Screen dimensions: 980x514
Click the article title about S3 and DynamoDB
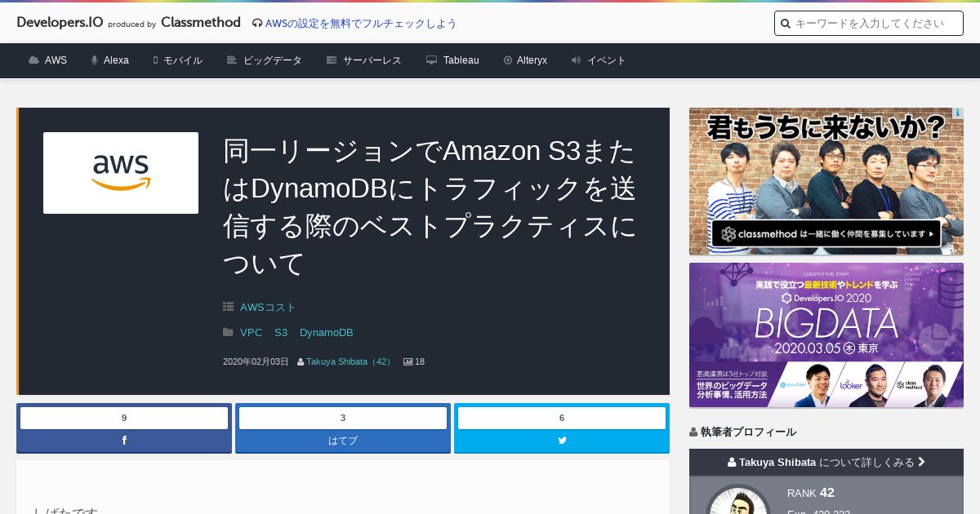click(x=430, y=207)
